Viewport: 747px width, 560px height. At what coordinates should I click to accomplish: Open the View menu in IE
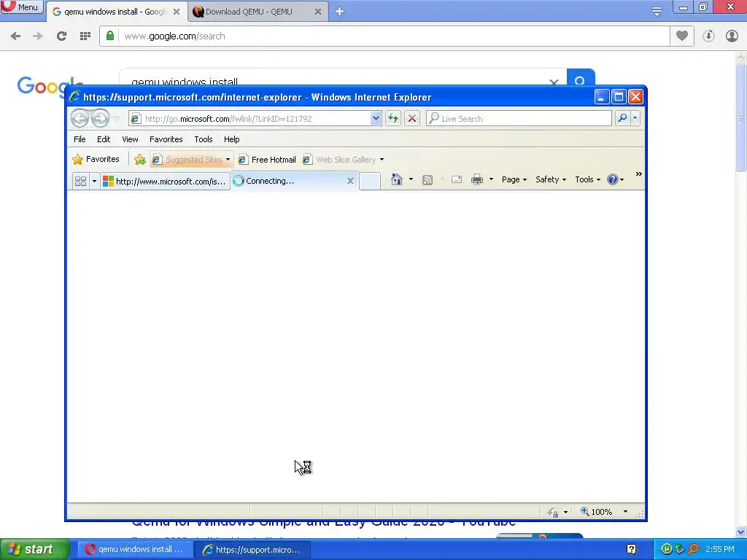(x=130, y=139)
